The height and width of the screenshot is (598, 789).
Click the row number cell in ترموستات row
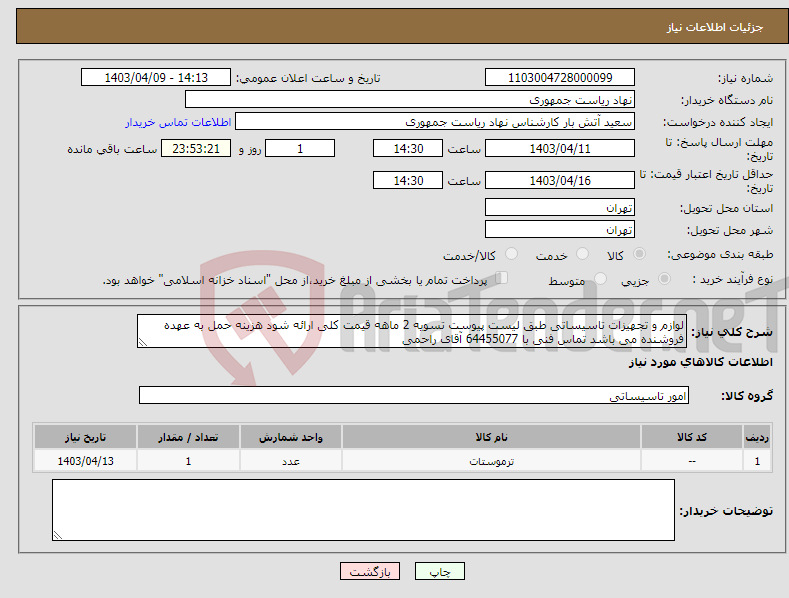757,461
